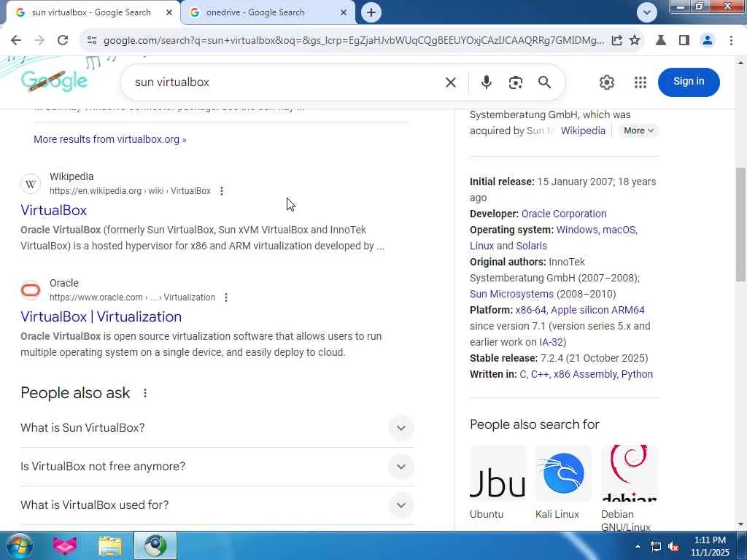Open Apple silicon ARM64 link
The height and width of the screenshot is (560, 747).
[597, 310]
